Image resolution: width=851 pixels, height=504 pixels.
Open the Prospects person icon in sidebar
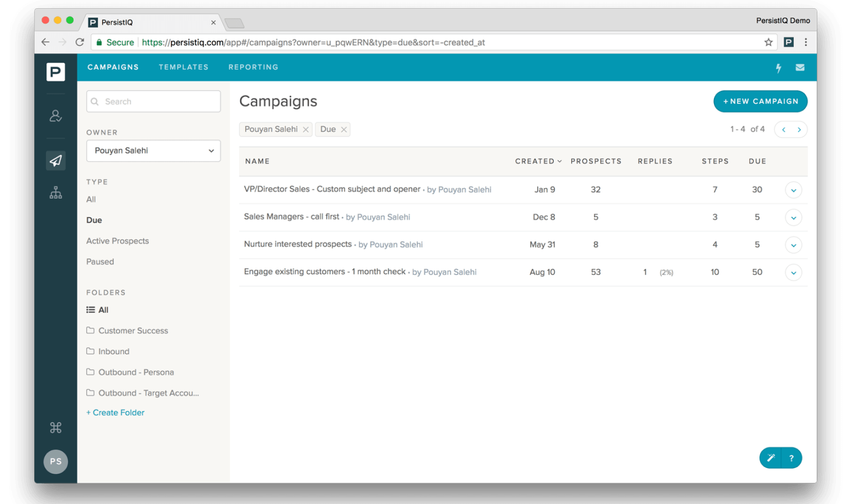pos(56,116)
